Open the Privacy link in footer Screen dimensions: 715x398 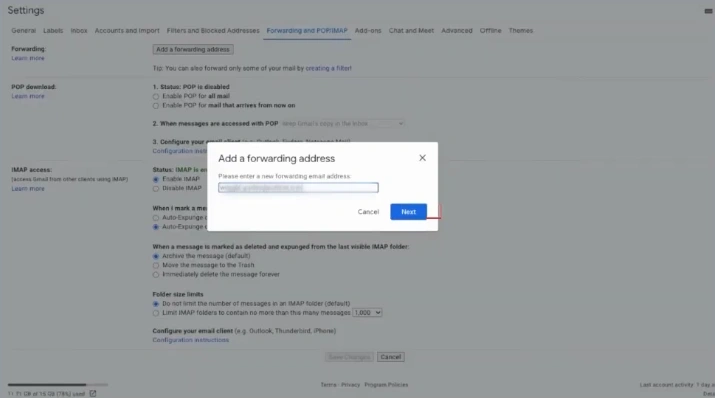(350, 385)
